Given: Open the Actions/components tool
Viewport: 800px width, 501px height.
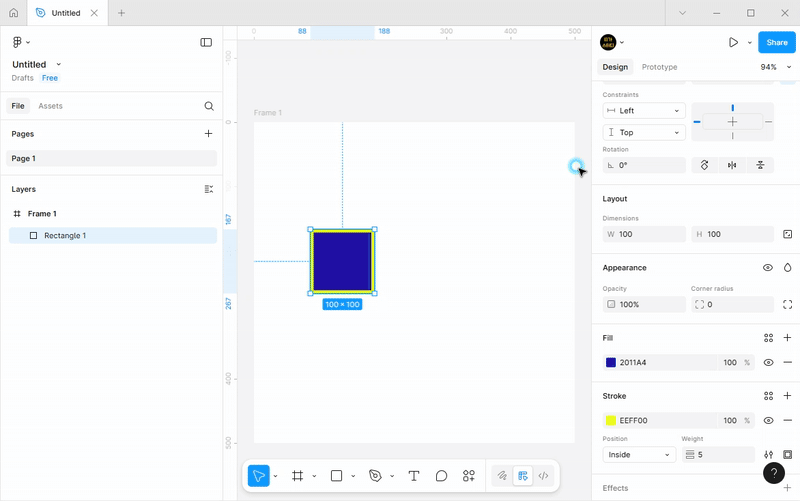Looking at the screenshot, I should click(x=469, y=476).
